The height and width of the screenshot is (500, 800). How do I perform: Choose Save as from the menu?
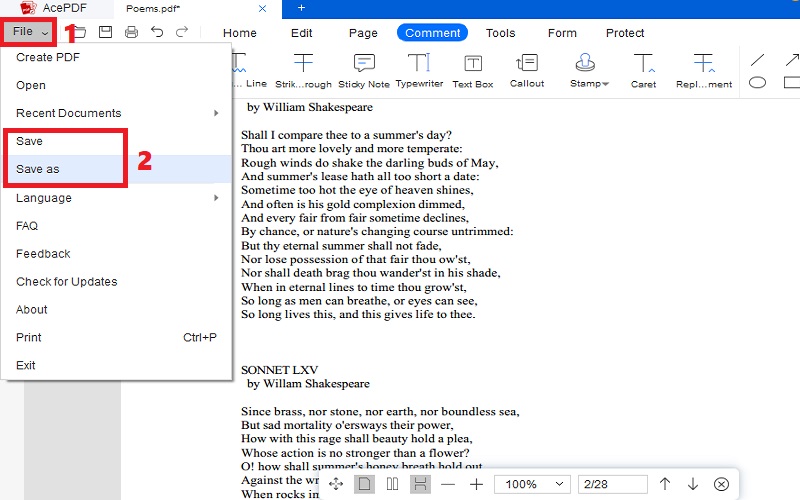point(116,169)
